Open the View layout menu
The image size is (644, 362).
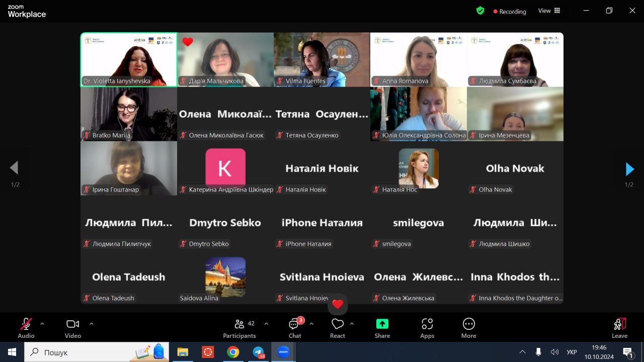pyautogui.click(x=549, y=11)
